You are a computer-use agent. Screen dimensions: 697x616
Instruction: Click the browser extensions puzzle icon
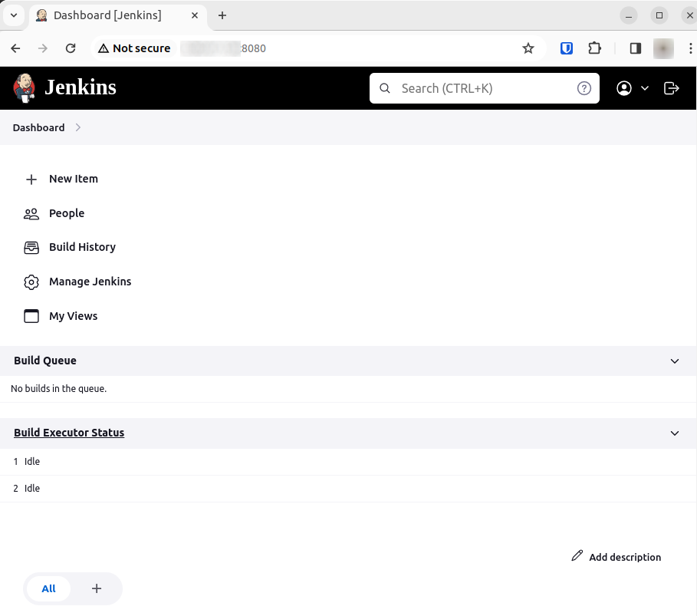pos(594,48)
